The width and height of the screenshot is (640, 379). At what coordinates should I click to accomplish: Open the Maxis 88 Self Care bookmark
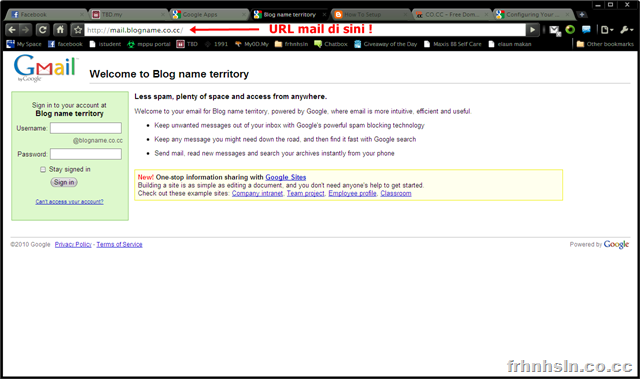tap(453, 44)
